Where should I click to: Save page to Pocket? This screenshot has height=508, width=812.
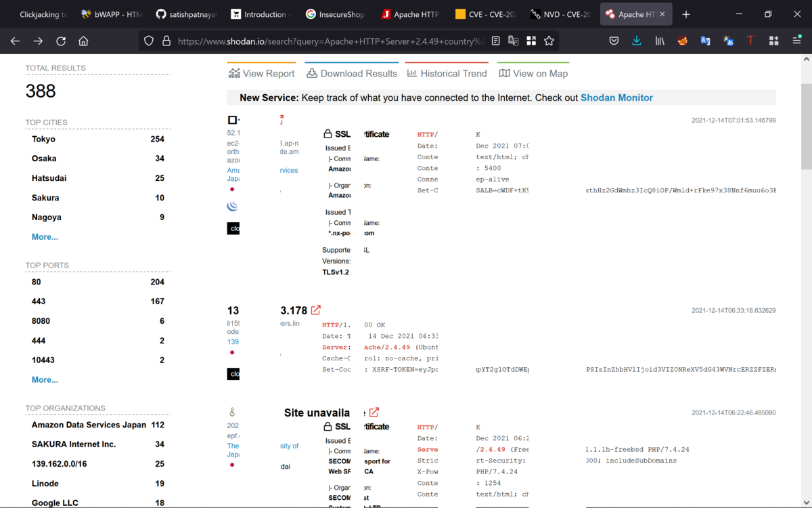[614, 41]
